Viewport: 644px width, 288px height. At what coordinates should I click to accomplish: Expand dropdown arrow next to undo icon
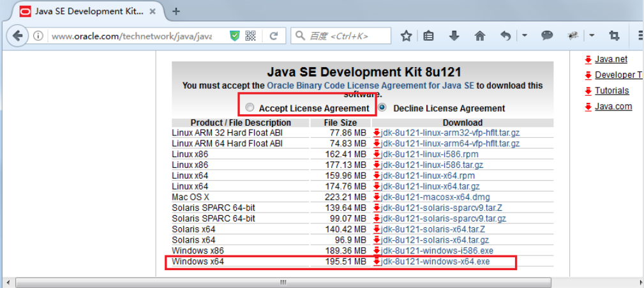(x=525, y=36)
